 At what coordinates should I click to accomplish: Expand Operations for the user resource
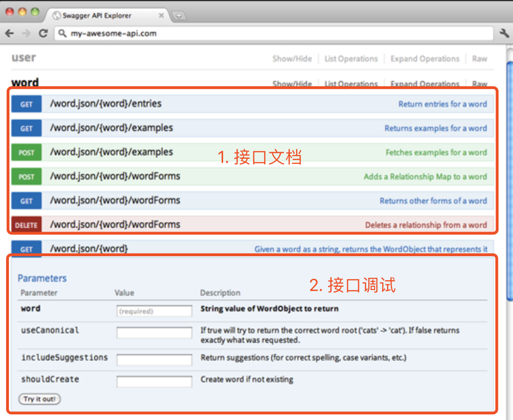[425, 59]
